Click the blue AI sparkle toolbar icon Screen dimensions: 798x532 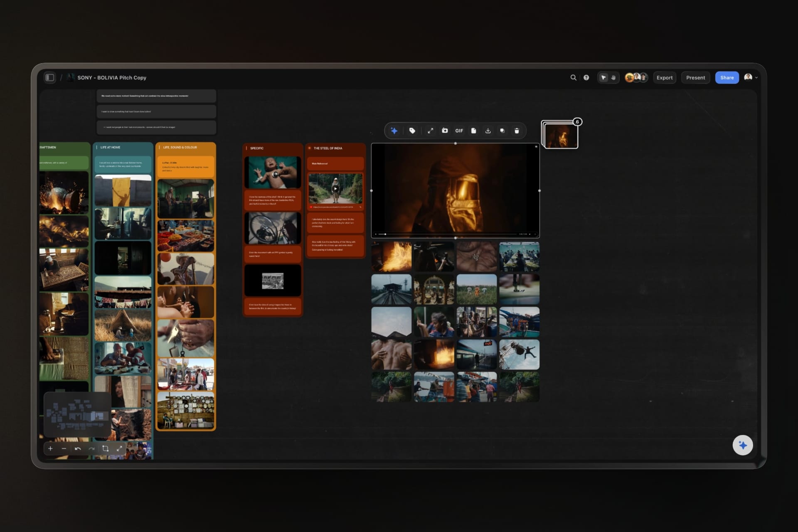coord(394,131)
